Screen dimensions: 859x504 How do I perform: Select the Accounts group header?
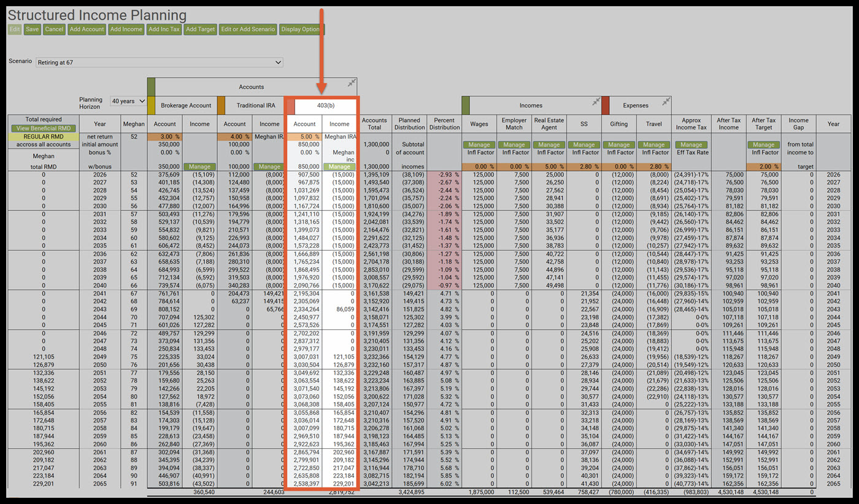tap(252, 86)
